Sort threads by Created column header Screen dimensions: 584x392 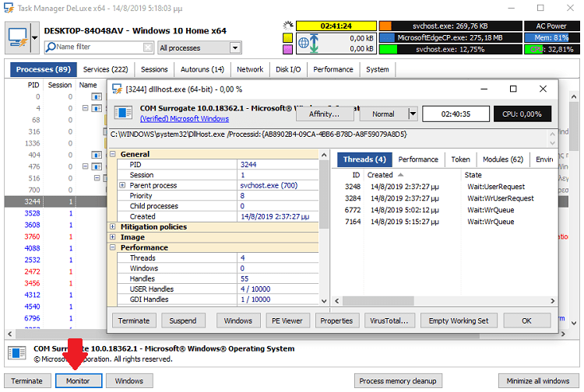(x=412, y=175)
